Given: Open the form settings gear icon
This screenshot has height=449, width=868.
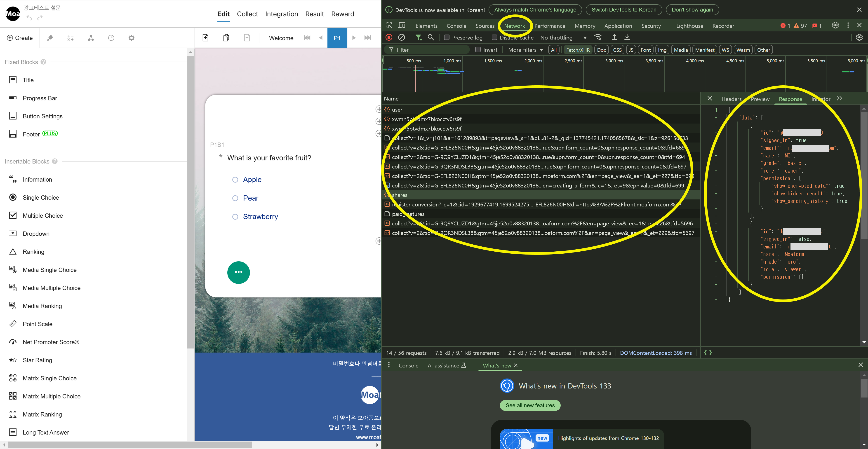Looking at the screenshot, I should click(x=132, y=38).
